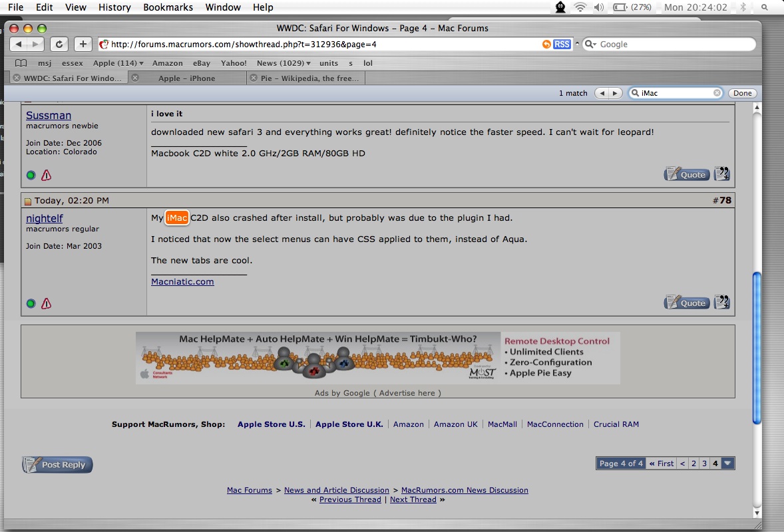Go to Next Thread link
784x532 pixels.
(x=413, y=499)
